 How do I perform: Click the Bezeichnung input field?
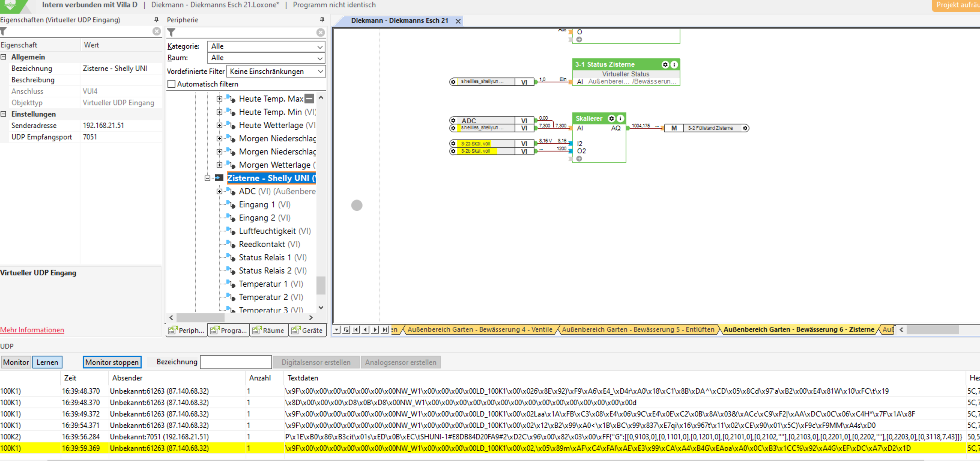235,362
